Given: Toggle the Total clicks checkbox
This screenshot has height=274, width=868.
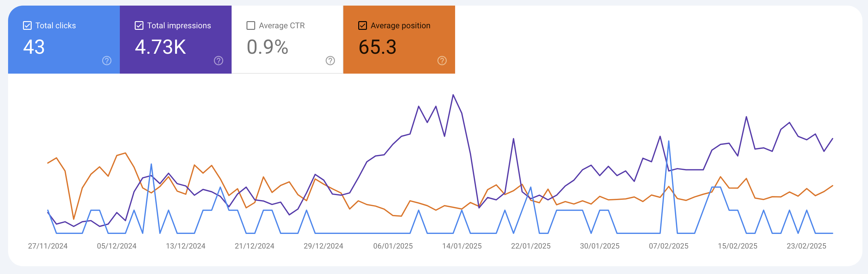Looking at the screenshot, I should tap(27, 25).
